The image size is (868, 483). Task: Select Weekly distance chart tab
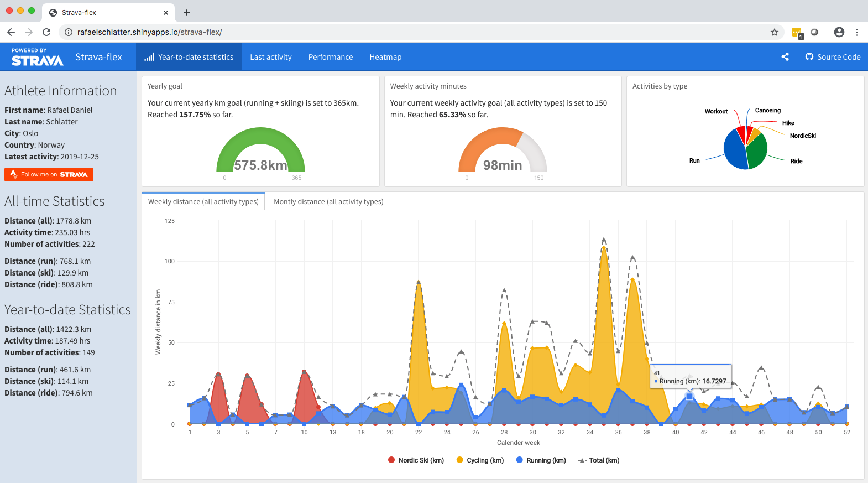coord(203,201)
